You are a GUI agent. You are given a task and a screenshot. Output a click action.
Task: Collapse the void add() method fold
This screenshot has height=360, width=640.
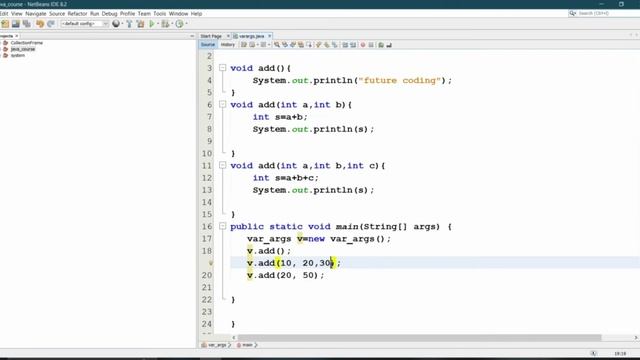[x=222, y=68]
